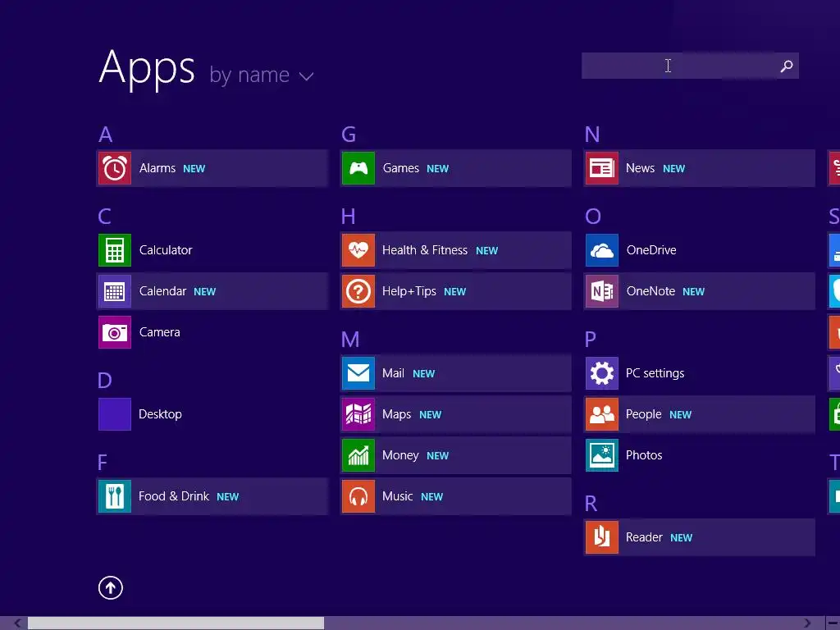Open the Alarms app icon
Viewport: 840px width, 630px height.
tap(115, 168)
